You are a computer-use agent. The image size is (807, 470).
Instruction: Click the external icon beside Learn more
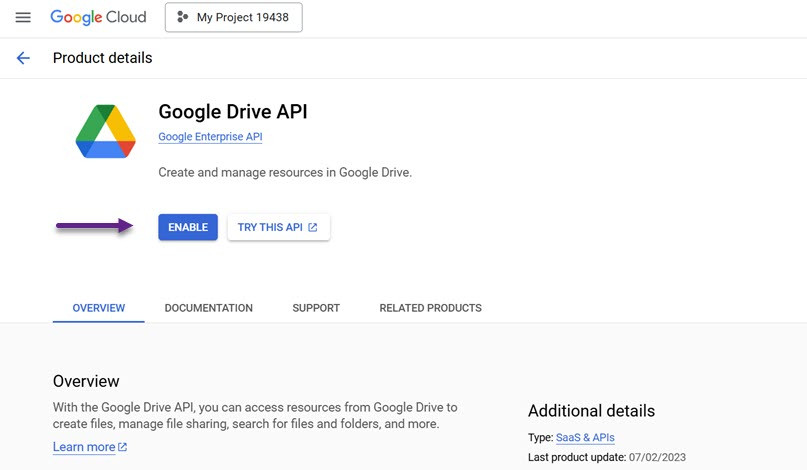pyautogui.click(x=123, y=447)
